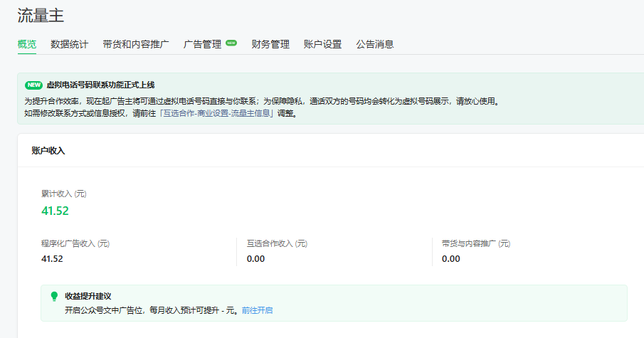View the 公告消息 tab
644x338 pixels.
click(x=375, y=44)
